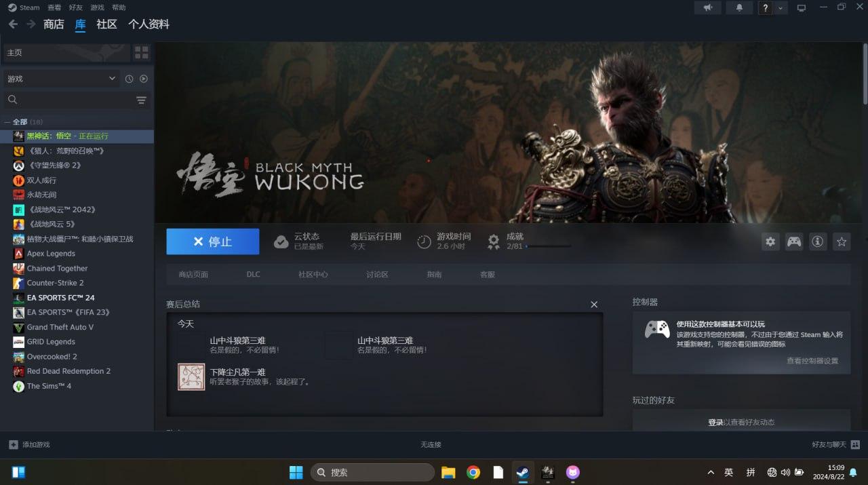Expand the help menu chevron beside question mark
868x485 pixels.
[x=781, y=7]
